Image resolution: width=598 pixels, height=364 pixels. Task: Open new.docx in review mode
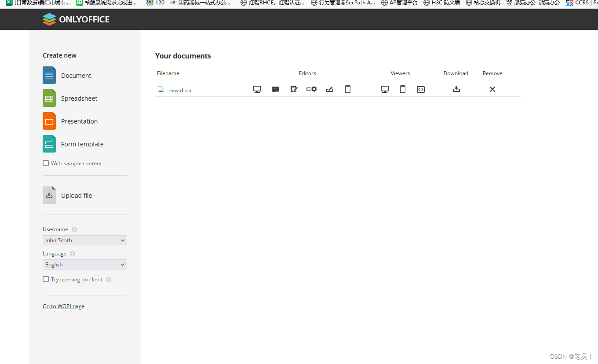click(294, 89)
